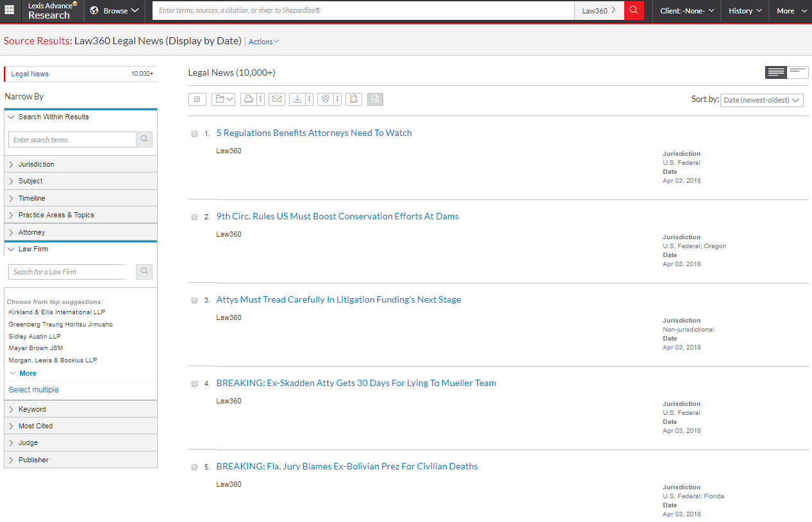Select the Legal News category tab

pyautogui.click(x=81, y=74)
